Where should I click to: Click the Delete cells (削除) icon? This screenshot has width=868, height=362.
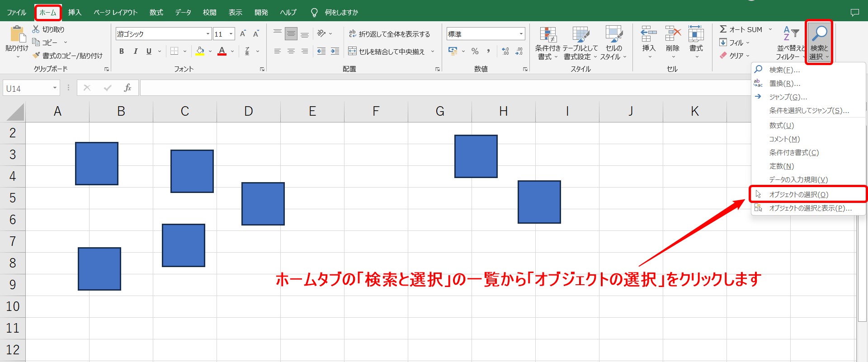pyautogui.click(x=673, y=34)
